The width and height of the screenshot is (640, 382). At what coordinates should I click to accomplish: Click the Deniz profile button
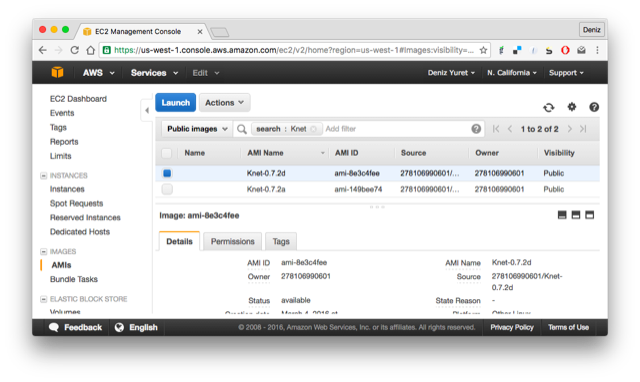pyautogui.click(x=591, y=30)
